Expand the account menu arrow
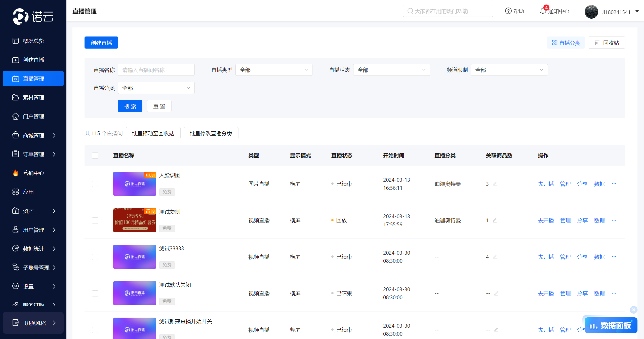This screenshot has width=644, height=339. coord(637,11)
